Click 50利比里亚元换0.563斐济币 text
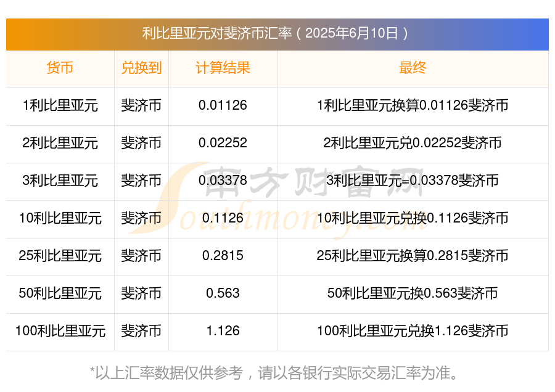Screen dimensions: 555x392 click(x=413, y=293)
